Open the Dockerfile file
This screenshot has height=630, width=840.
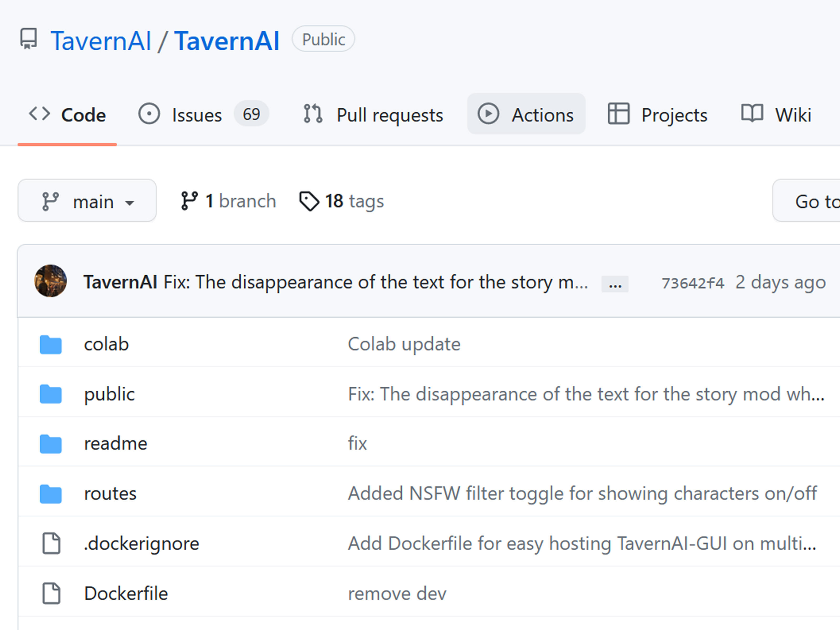(x=126, y=594)
